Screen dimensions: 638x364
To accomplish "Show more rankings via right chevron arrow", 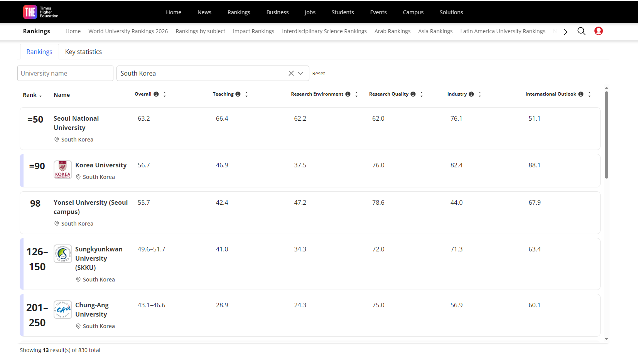I will click(565, 32).
